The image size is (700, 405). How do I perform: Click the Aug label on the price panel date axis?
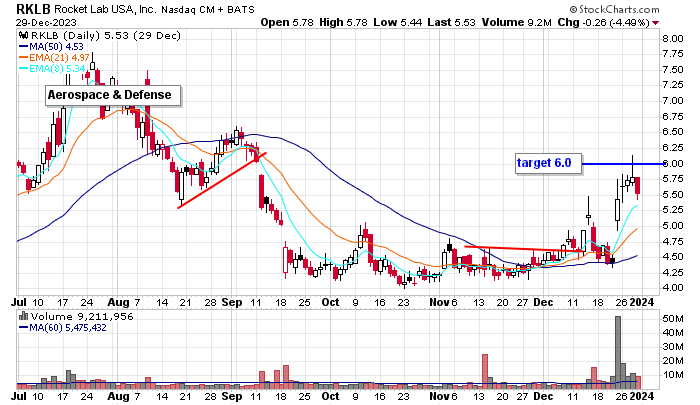click(x=117, y=302)
